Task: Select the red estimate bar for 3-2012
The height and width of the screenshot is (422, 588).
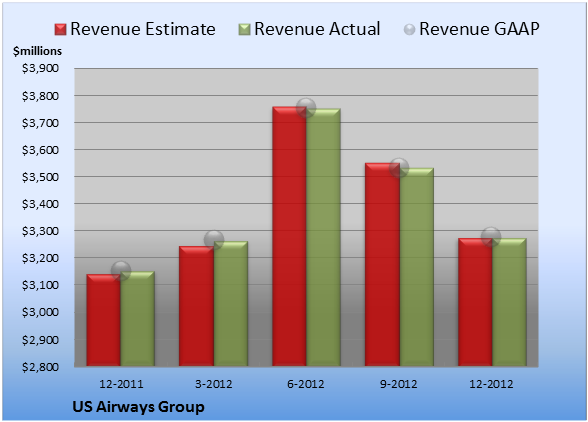Action: (x=196, y=306)
